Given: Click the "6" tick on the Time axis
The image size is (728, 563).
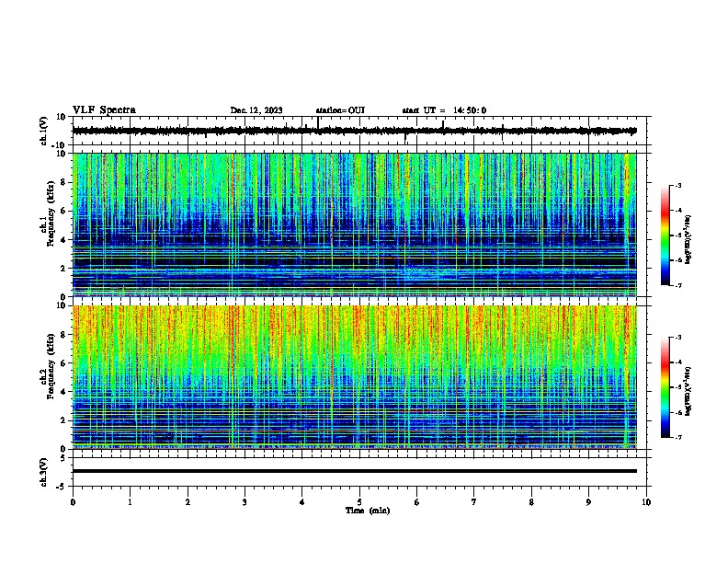Looking at the screenshot, I should (417, 502).
